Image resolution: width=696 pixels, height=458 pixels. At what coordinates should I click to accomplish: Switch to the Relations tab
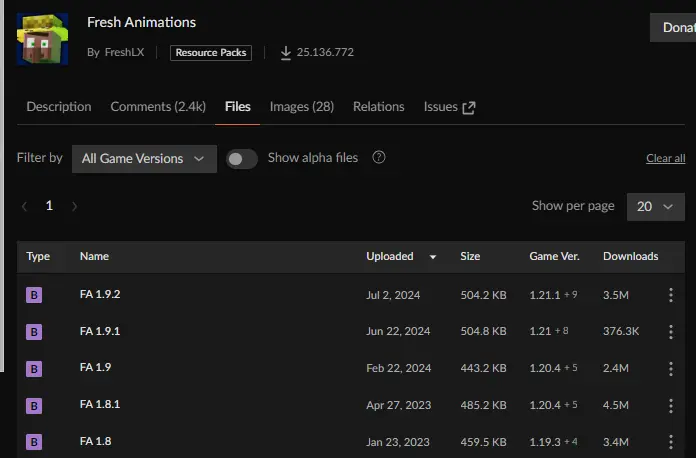pyautogui.click(x=379, y=107)
